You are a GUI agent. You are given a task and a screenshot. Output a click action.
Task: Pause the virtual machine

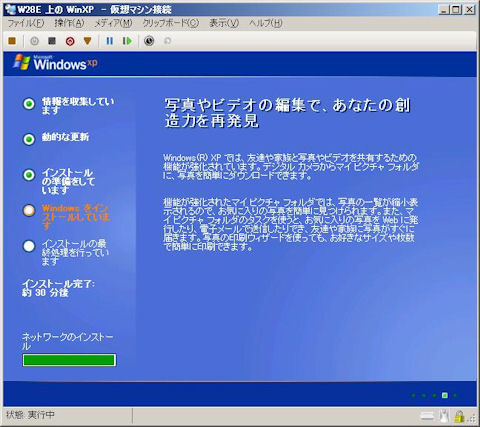click(109, 41)
